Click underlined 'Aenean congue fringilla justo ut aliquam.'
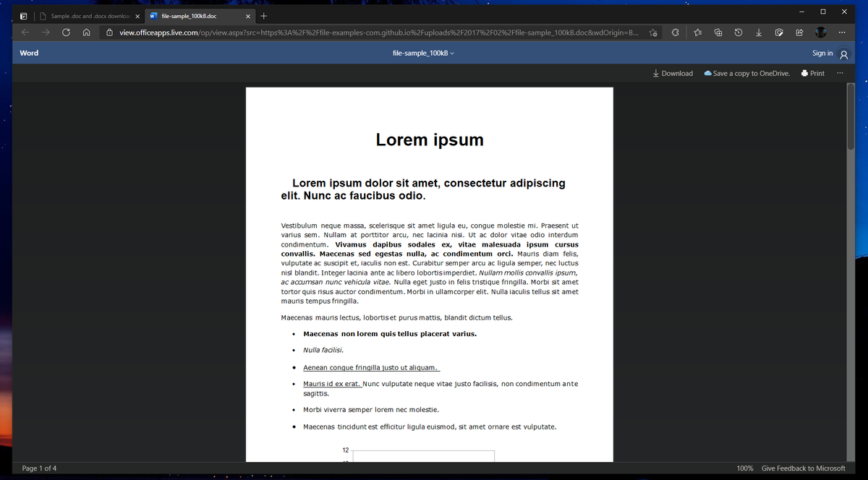This screenshot has height=480, width=868. tap(371, 367)
